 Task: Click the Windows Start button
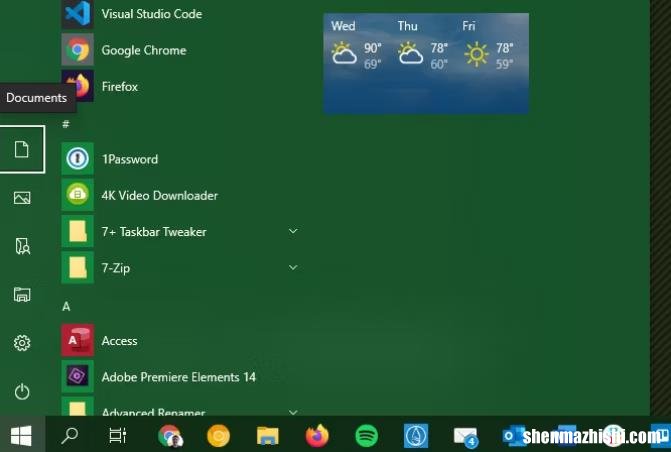point(21,435)
